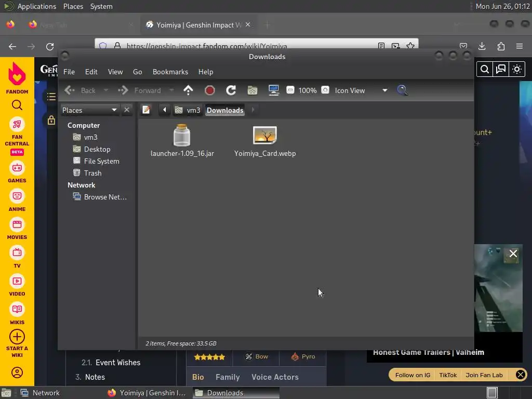Screen dimensions: 532x399
Task: Go back in the Downloads file manager
Action: pos(80,90)
